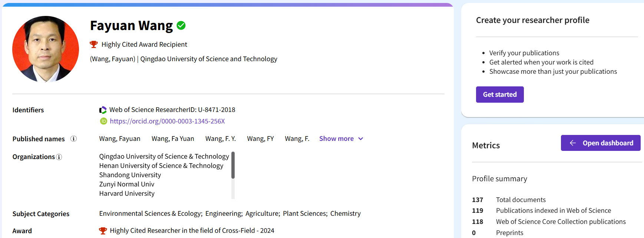
Task: Select Qingdao University of Science & Technology organization
Action: pos(164,156)
